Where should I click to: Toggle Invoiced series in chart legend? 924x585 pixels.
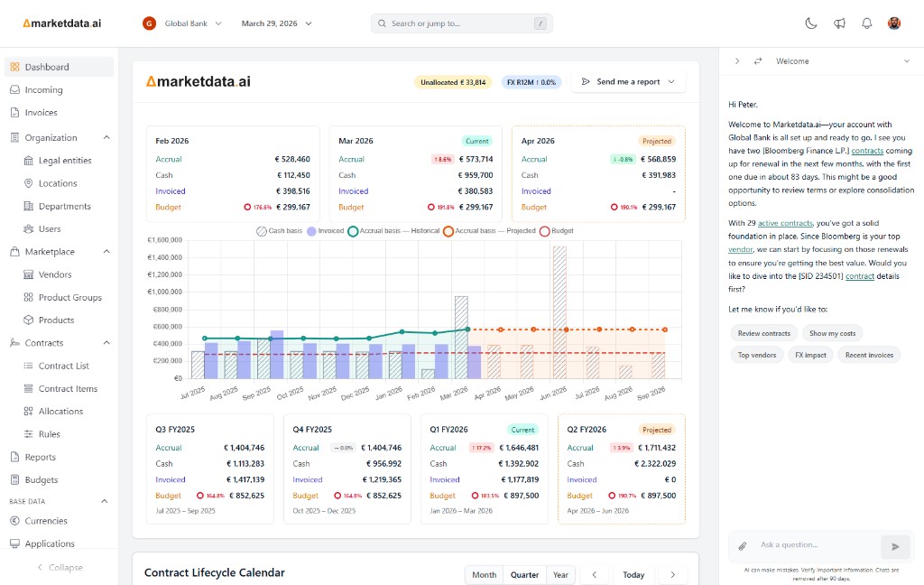325,231
